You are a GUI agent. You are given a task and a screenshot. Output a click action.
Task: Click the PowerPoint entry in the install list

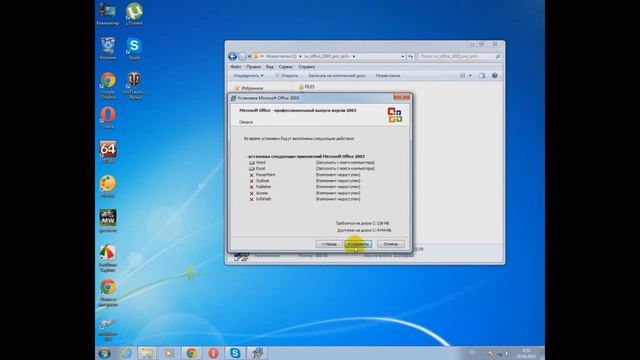point(265,175)
